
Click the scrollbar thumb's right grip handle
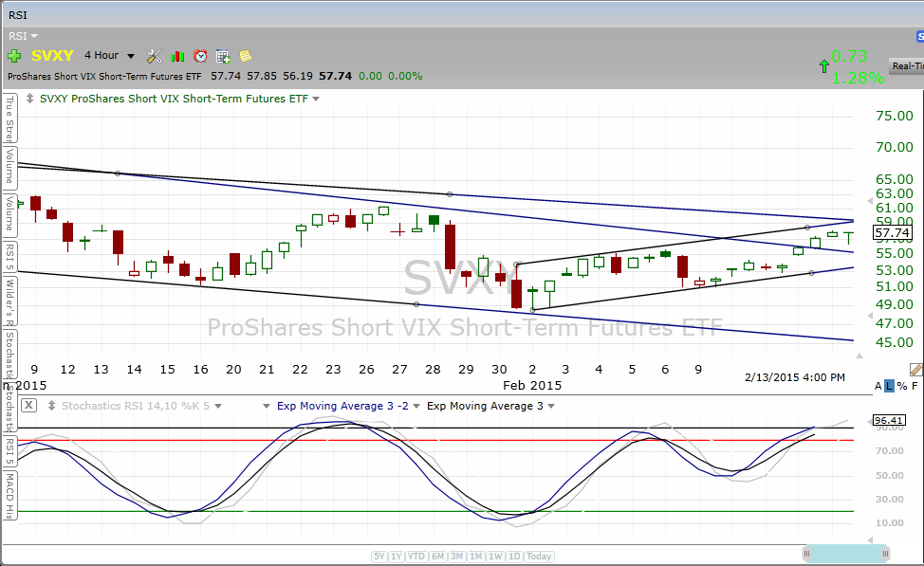885,554
